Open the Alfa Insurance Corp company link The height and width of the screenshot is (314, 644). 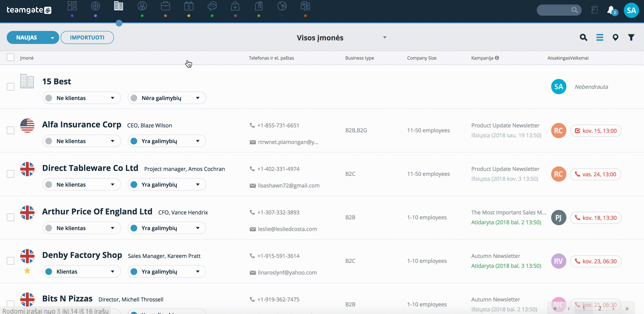point(81,124)
